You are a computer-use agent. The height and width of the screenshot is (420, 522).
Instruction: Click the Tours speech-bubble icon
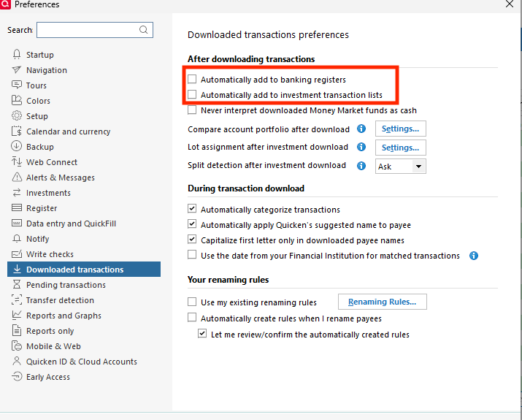17,85
